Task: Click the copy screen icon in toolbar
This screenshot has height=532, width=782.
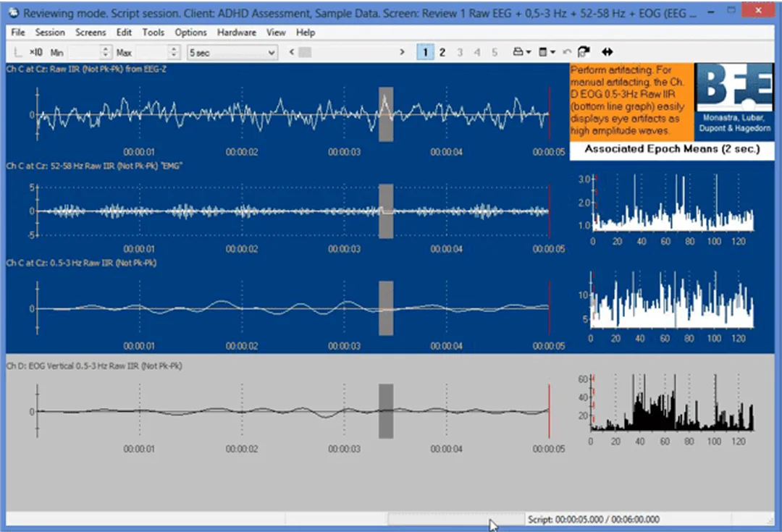Action: [x=584, y=52]
